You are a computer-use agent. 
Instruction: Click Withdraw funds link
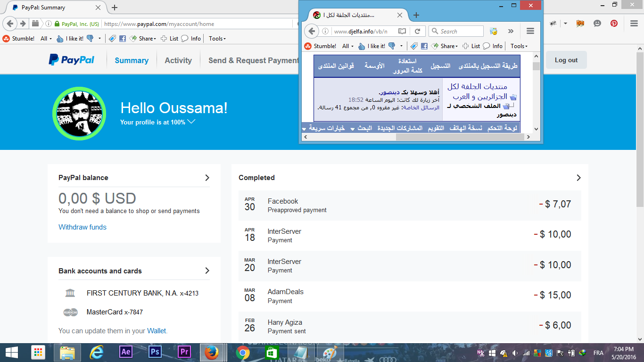click(x=83, y=227)
